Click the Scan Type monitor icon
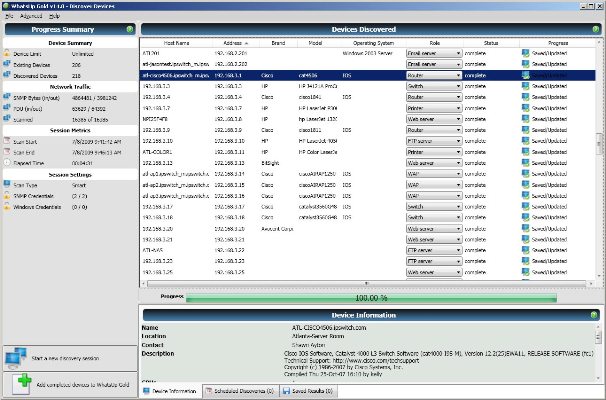Screen dimensions: 606x400 pyautogui.click(x=7, y=184)
